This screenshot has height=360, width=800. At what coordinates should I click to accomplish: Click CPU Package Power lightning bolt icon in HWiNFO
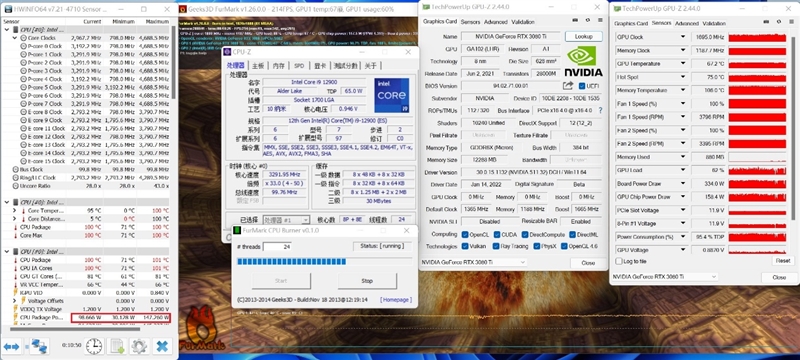(15, 318)
